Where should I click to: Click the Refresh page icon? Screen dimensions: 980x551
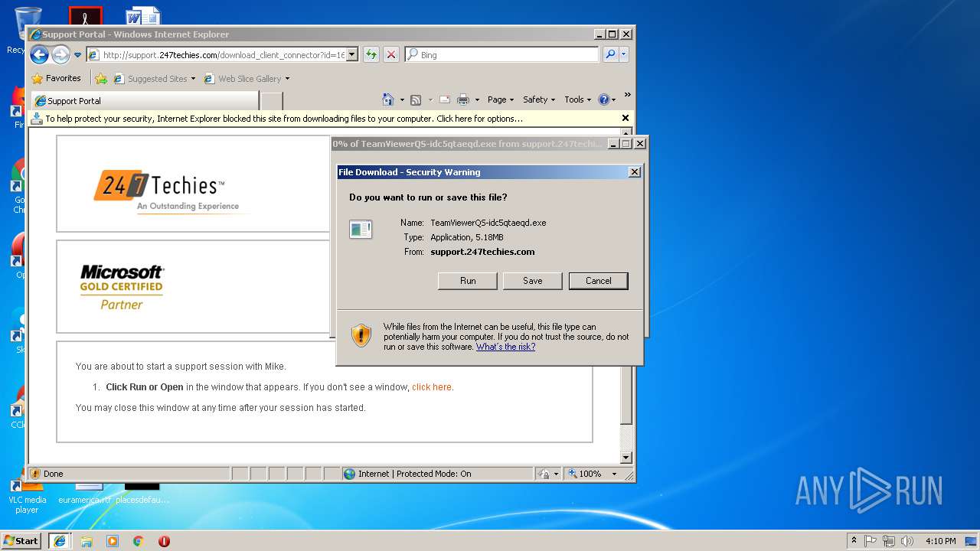click(371, 54)
